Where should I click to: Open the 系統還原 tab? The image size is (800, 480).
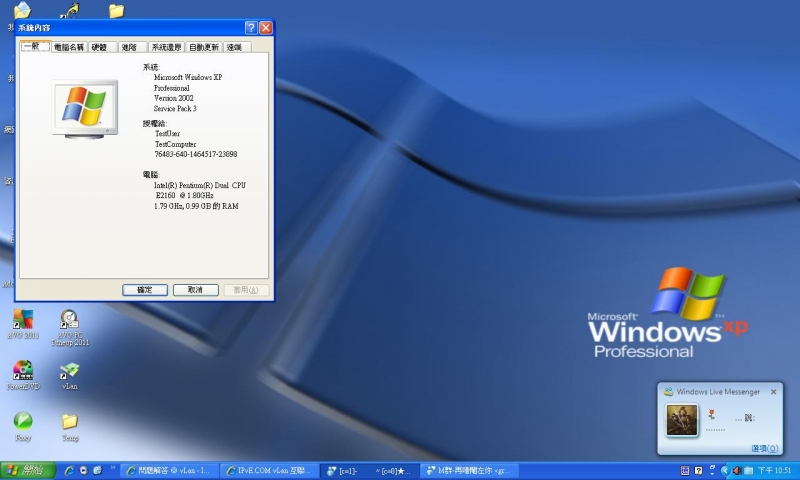166,47
